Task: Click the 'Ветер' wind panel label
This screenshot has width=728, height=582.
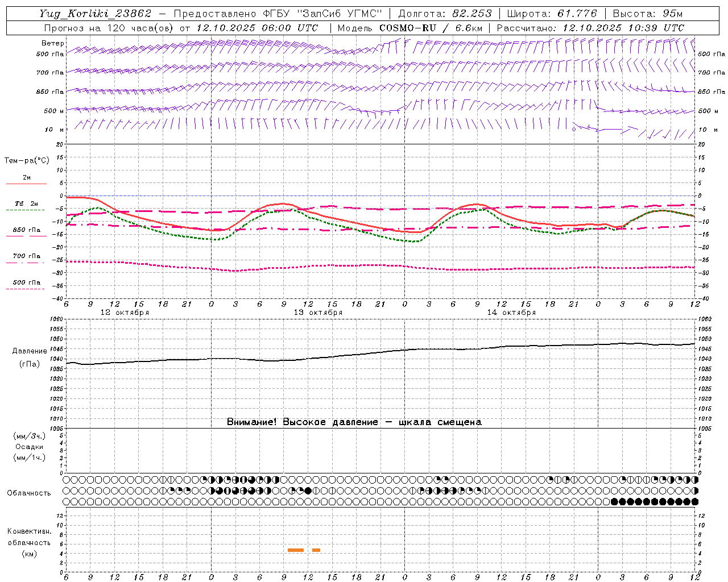Action: pos(52,43)
